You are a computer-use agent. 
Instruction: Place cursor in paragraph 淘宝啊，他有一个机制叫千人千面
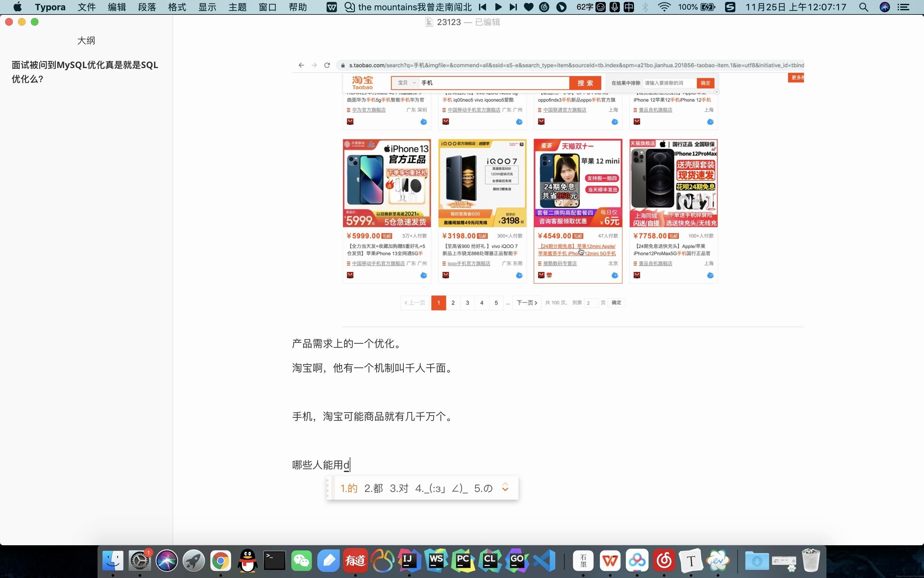click(373, 368)
